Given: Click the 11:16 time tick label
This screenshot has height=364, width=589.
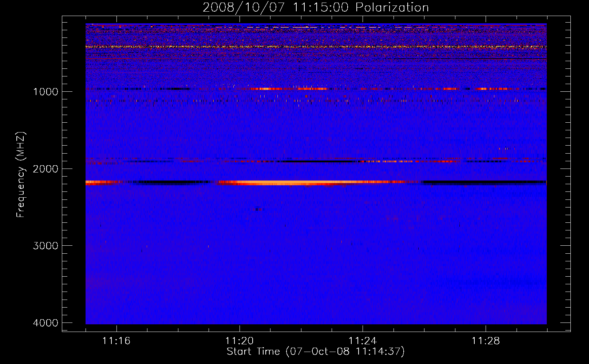Looking at the screenshot, I should (x=116, y=341).
